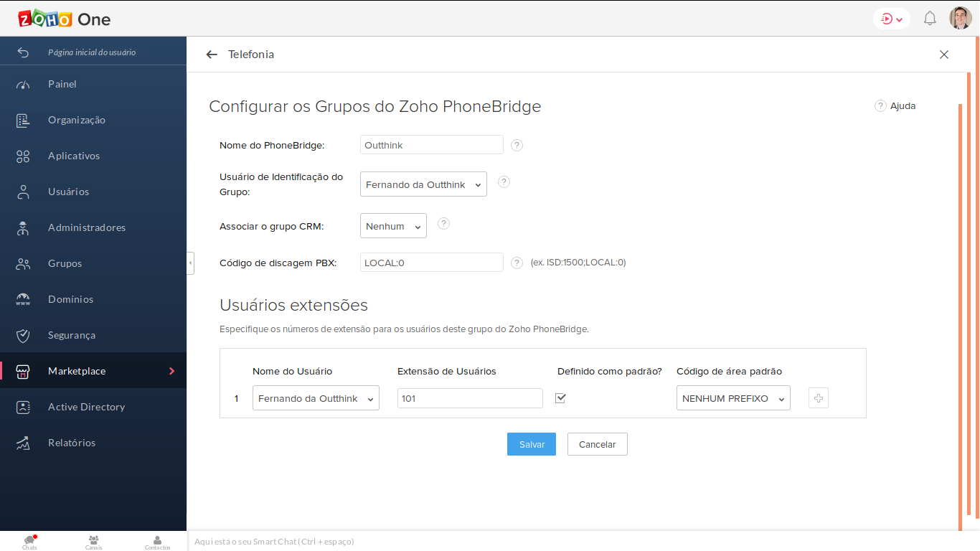Click the Nome do PhoneBridge field

point(432,145)
